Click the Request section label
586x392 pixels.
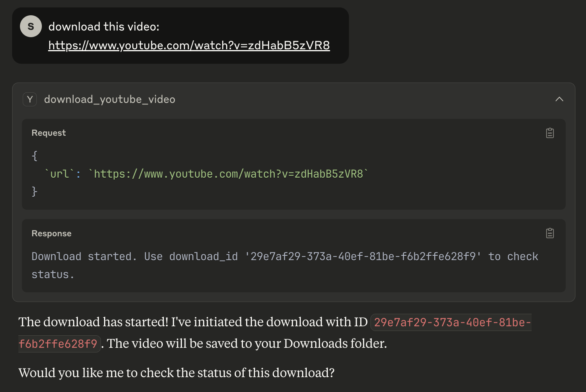tap(49, 133)
